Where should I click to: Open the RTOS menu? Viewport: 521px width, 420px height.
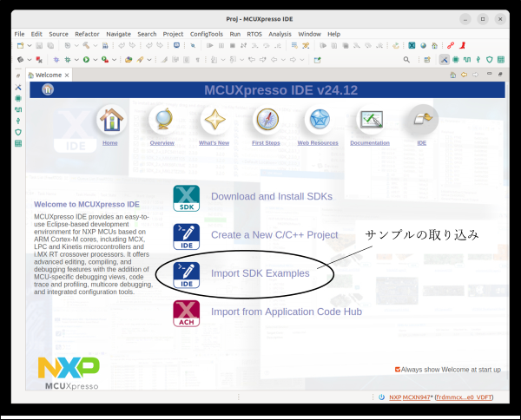(254, 34)
